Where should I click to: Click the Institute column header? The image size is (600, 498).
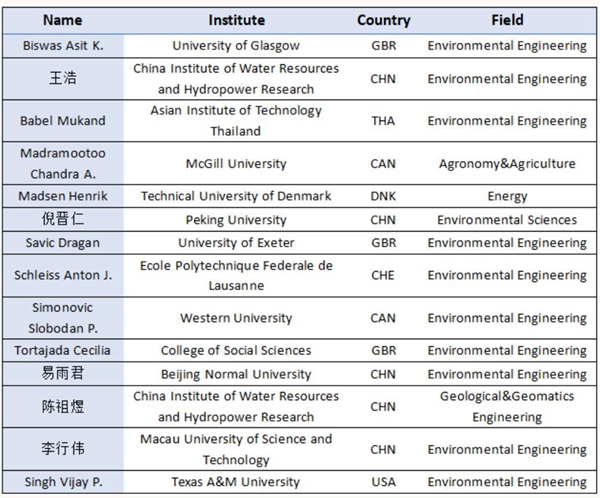coord(236,20)
